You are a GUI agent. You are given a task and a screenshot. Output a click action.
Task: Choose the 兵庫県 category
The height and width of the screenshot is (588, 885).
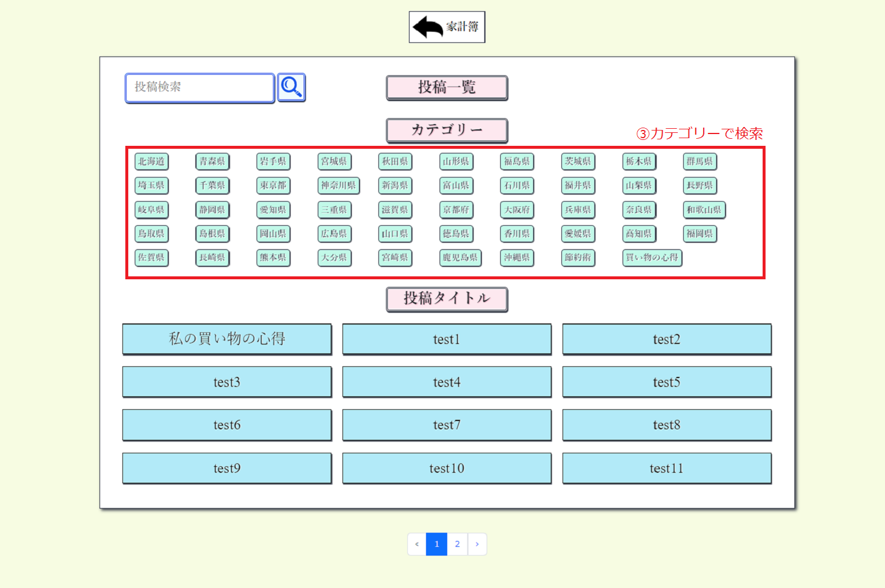pos(578,210)
